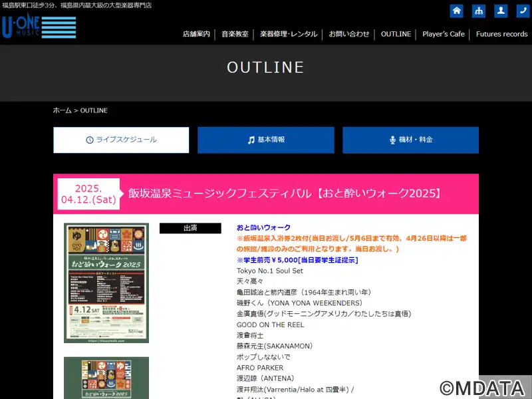Click the 福島駅東口徒歩3分 tagline text
532x399 pixels.
click(x=76, y=5)
